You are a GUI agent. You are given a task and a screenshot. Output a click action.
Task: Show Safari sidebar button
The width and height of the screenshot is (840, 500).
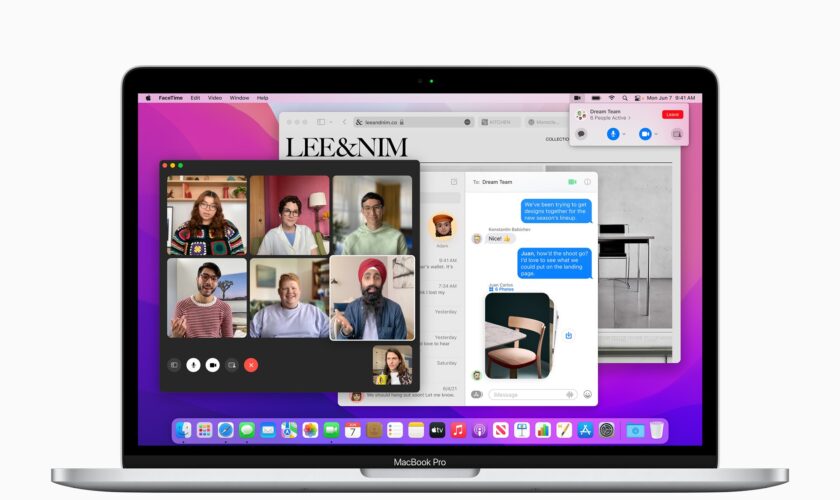321,122
